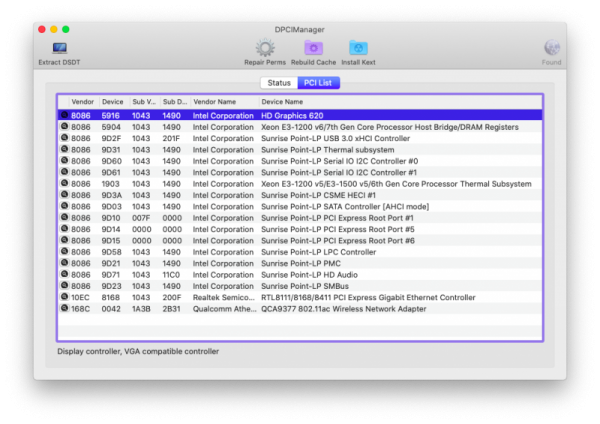Click the green zoom window button
The image size is (600, 424).
(x=79, y=30)
